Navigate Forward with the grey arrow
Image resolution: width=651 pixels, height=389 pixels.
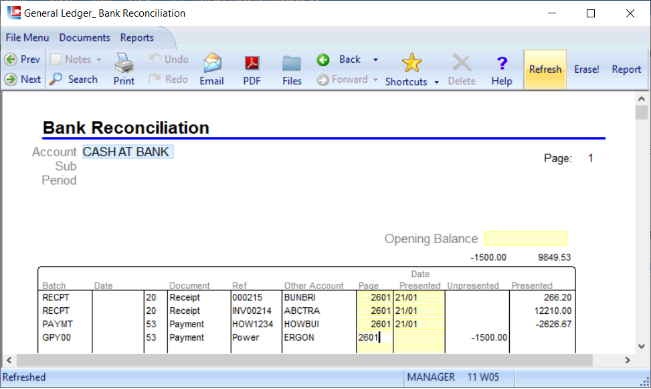pyautogui.click(x=343, y=79)
